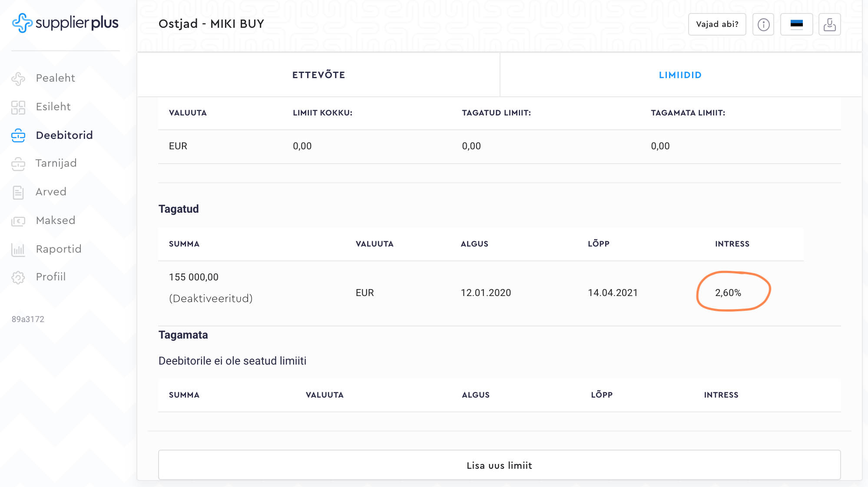Click the info circle icon in header

(763, 24)
